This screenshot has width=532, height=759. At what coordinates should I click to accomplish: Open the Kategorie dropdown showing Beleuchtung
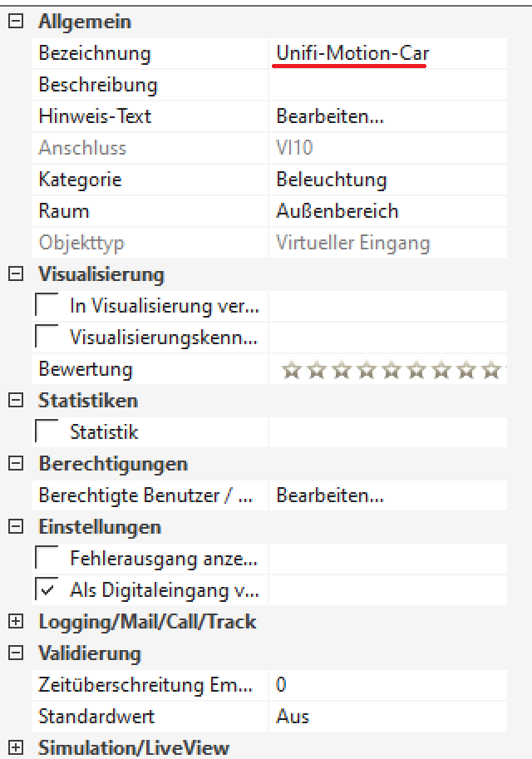[387, 180]
